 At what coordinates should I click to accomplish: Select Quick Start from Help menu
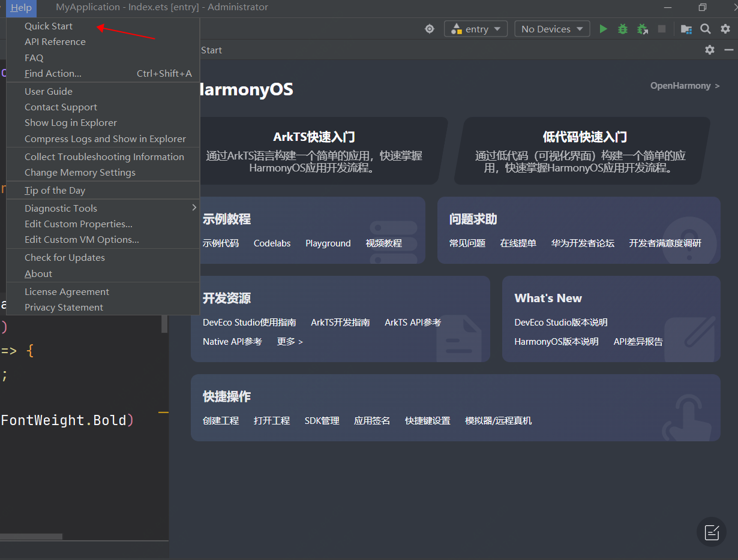pyautogui.click(x=49, y=26)
